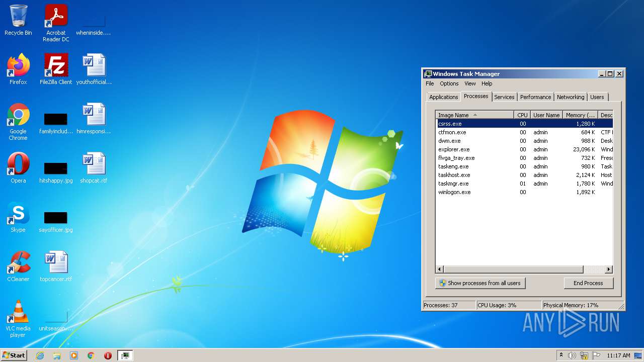
Task: Switch to the Applications tab
Action: point(443,97)
